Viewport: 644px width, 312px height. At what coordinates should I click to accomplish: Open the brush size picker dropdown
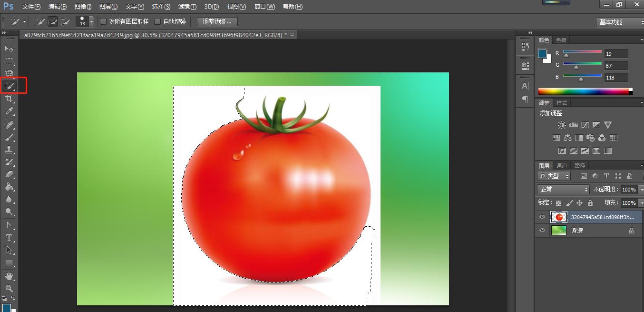pos(91,22)
